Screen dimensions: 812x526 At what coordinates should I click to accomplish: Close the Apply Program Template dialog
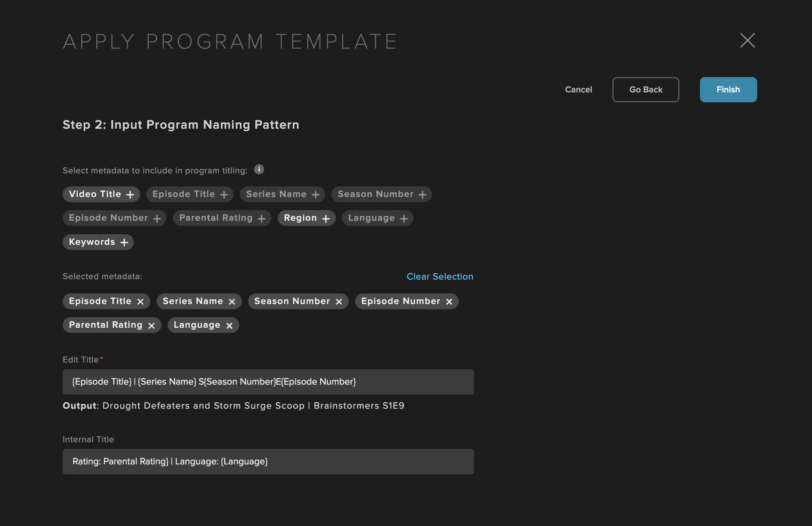coord(747,40)
